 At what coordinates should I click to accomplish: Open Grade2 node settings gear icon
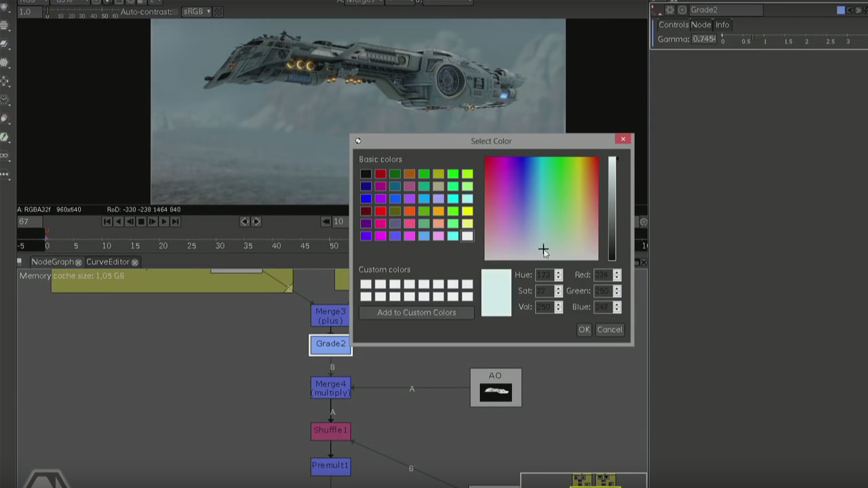[x=670, y=10]
